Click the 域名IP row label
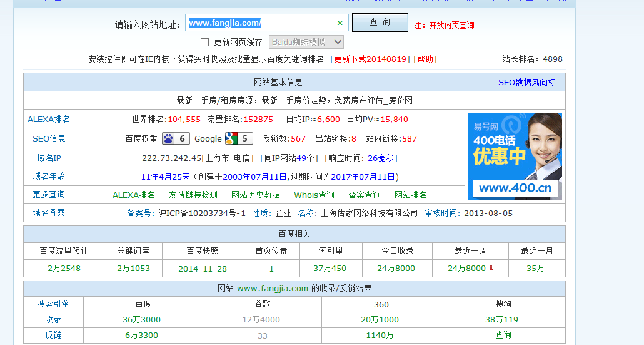Screen dimensions: 644x345 pyautogui.click(x=49, y=158)
